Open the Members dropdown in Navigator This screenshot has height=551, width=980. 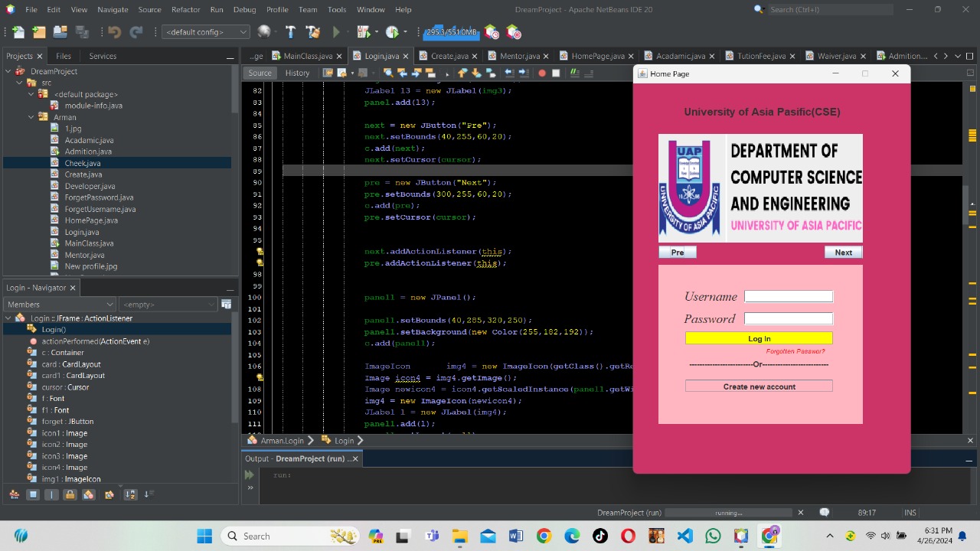point(60,304)
